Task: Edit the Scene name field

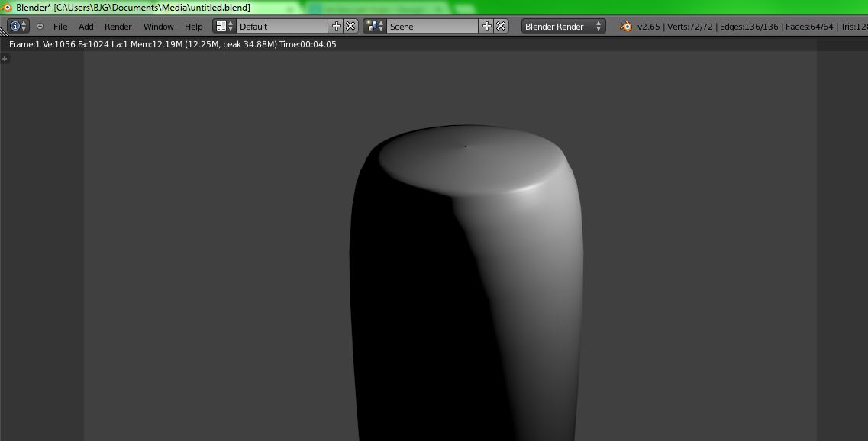Action: tap(432, 26)
